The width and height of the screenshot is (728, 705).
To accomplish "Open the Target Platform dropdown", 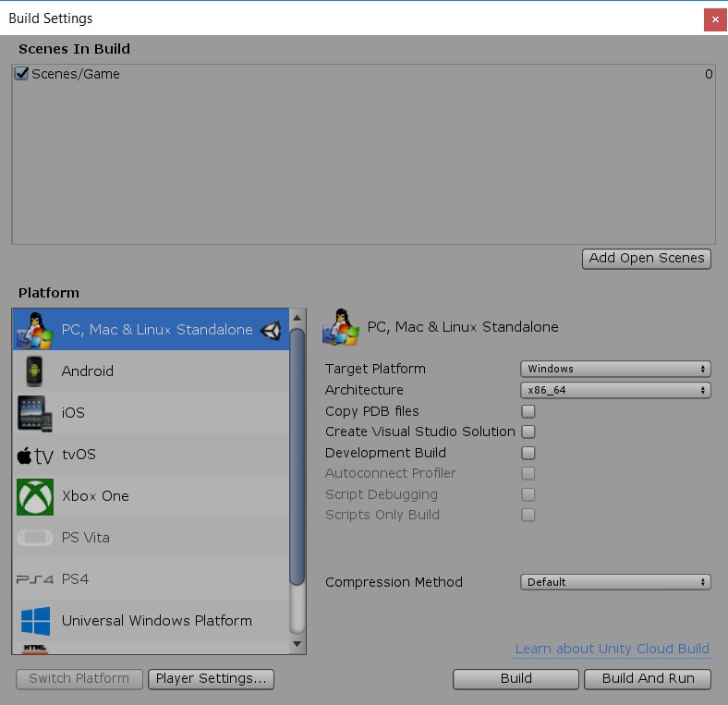I will 615,369.
